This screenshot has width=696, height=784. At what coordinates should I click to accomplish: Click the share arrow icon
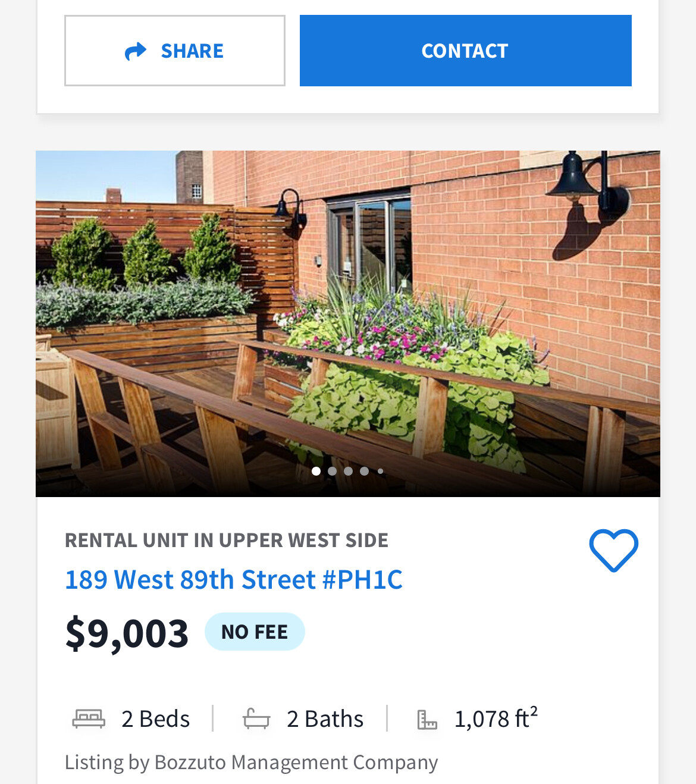point(136,51)
